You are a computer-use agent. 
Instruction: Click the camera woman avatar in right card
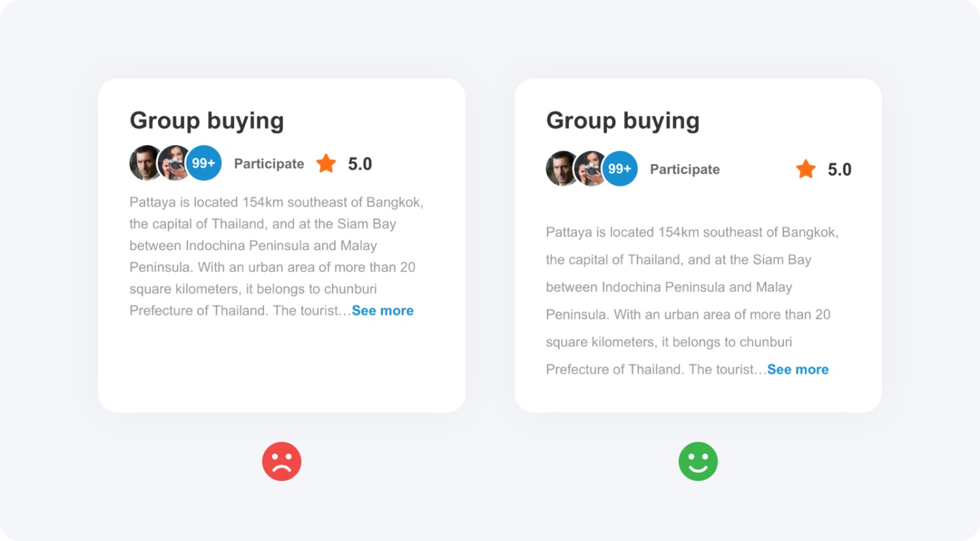coord(589,169)
